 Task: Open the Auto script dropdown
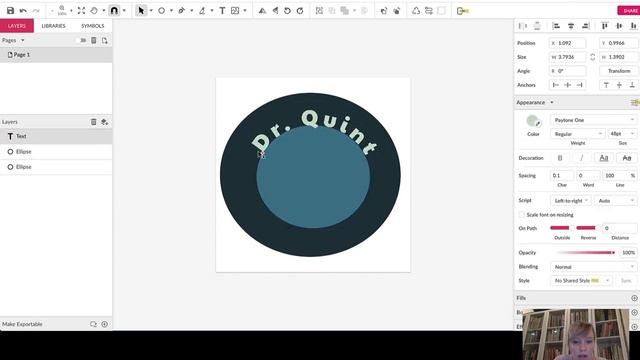pyautogui.click(x=616, y=201)
